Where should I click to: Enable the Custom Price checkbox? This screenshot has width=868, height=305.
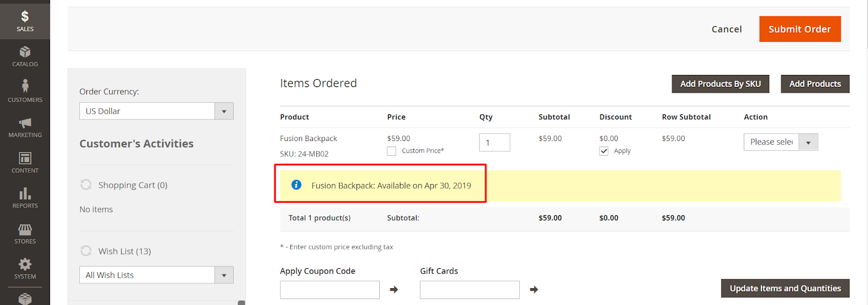point(392,151)
